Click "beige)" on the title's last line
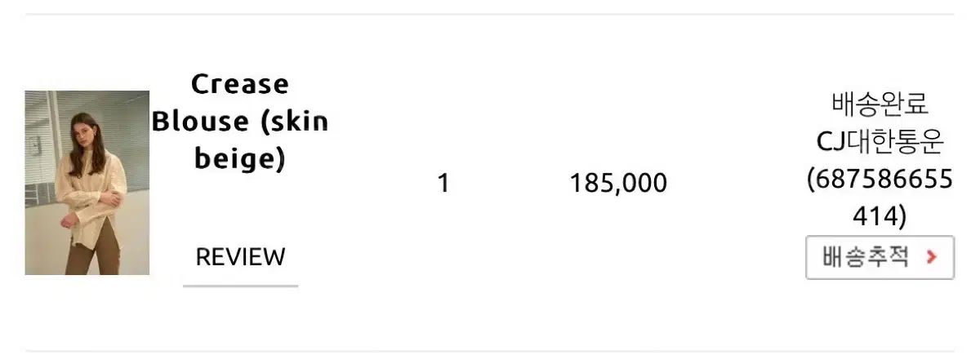The width and height of the screenshot is (980, 364). point(240,158)
